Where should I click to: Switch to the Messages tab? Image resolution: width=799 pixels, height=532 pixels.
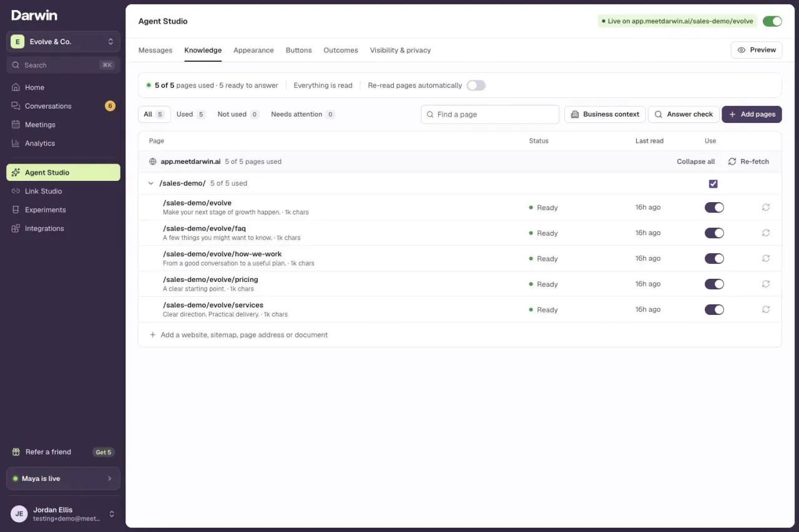coord(155,51)
